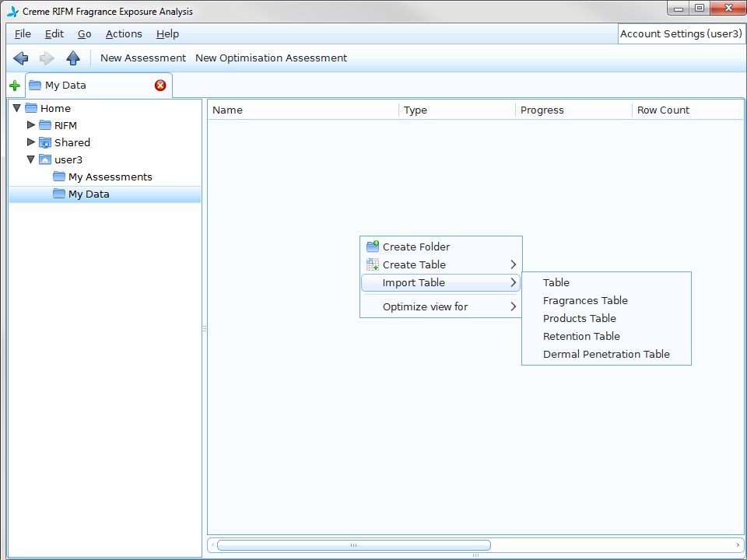Click the Creme RIFM application logo icon
Screen dimensions: 747x560
pyautogui.click(x=13, y=12)
